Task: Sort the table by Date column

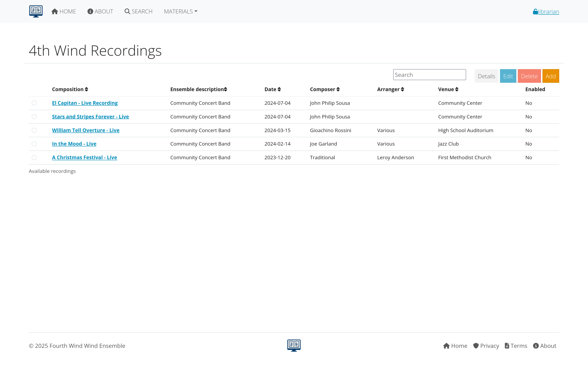Action: (x=272, y=89)
